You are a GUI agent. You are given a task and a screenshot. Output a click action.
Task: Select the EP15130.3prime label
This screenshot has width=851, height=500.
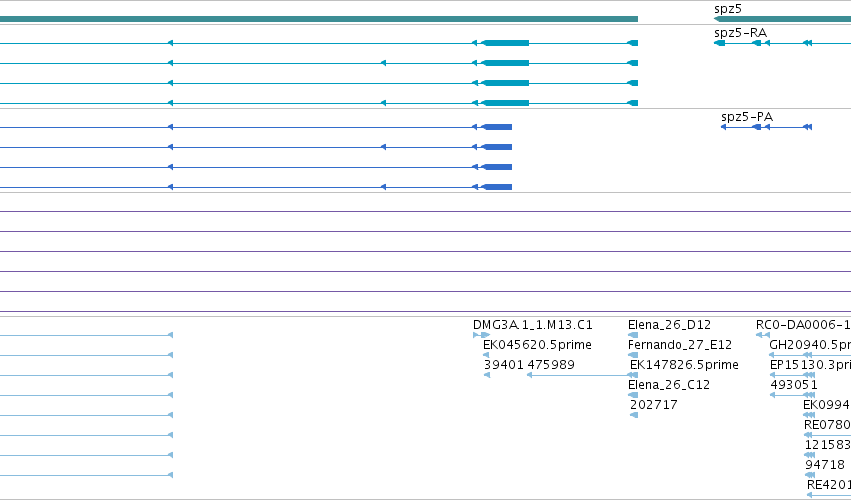[x=810, y=365]
